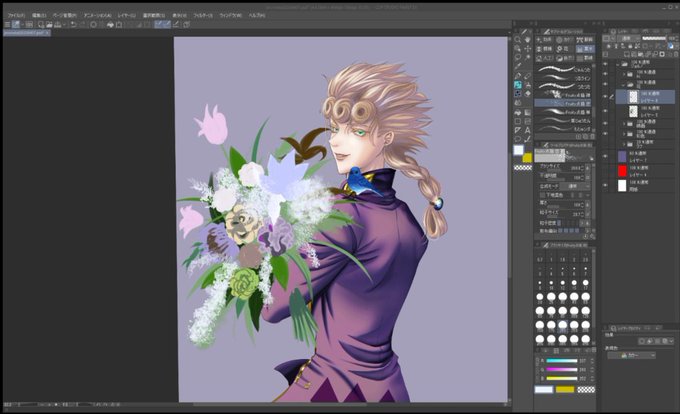The height and width of the screenshot is (414, 680).
Task: Select the Pen tool in toolbox
Action: (518, 75)
